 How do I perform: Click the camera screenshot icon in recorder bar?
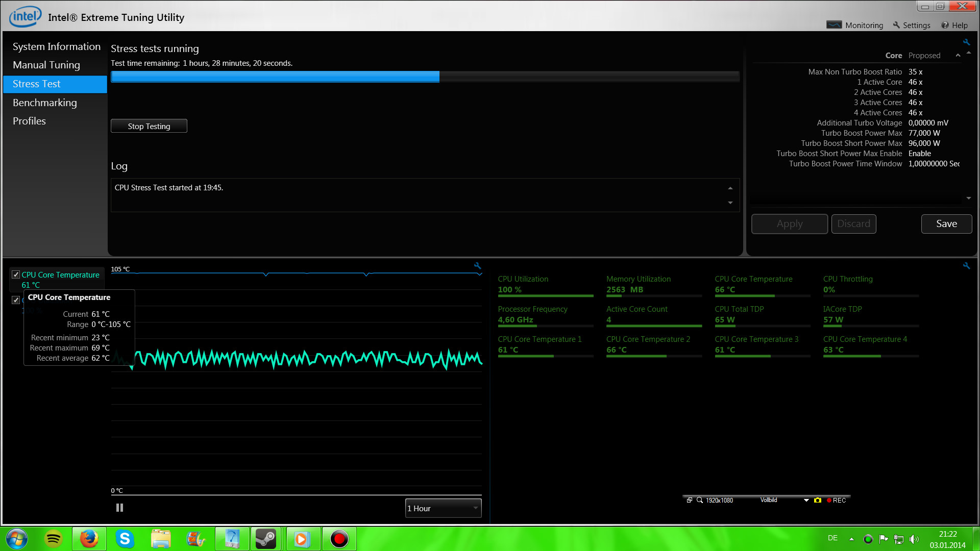click(x=818, y=500)
